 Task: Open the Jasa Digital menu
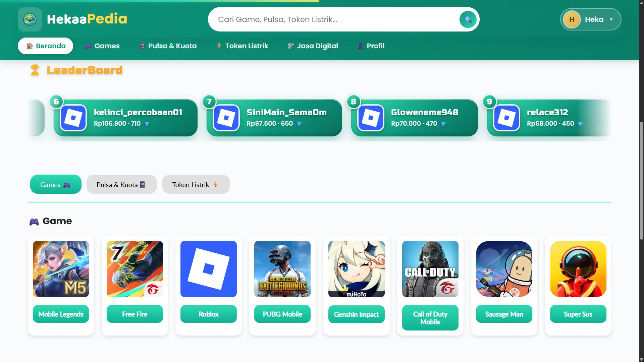(x=313, y=46)
